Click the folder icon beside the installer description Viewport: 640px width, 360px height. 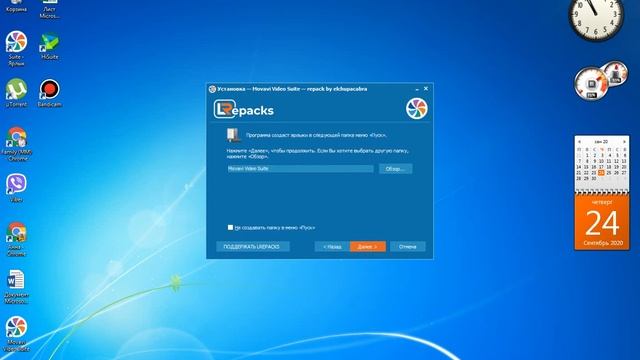pos(233,135)
